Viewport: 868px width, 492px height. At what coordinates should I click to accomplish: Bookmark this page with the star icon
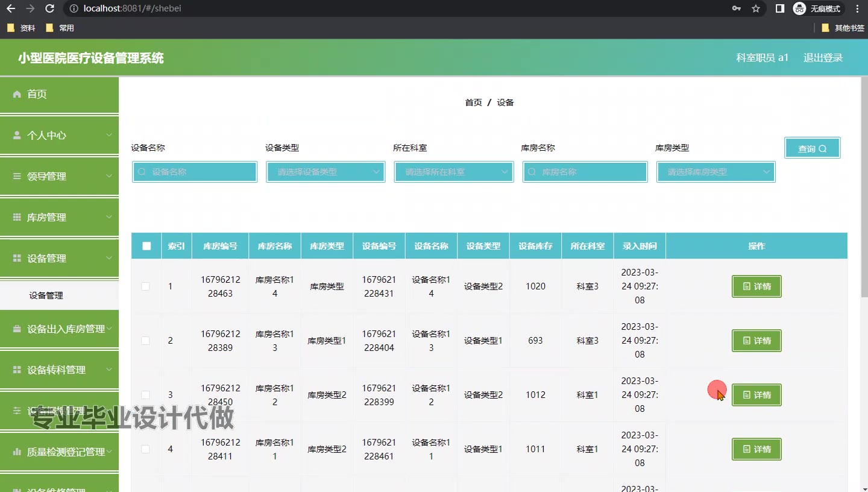[x=756, y=8]
